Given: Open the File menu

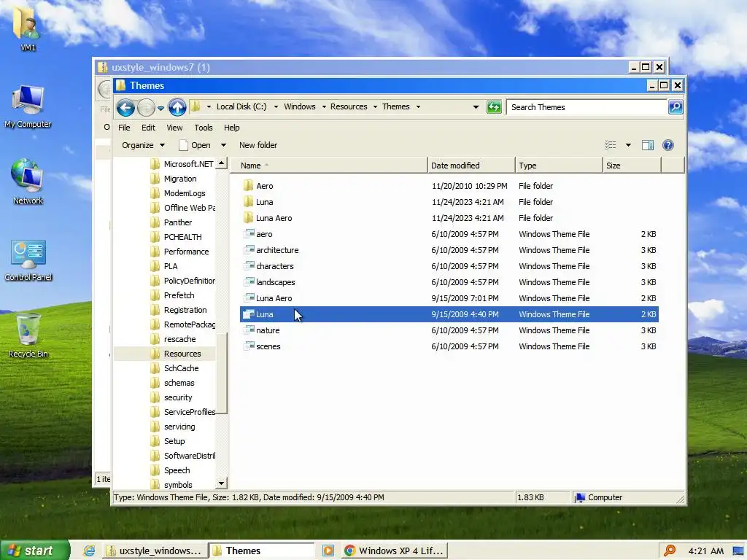Looking at the screenshot, I should [x=124, y=128].
